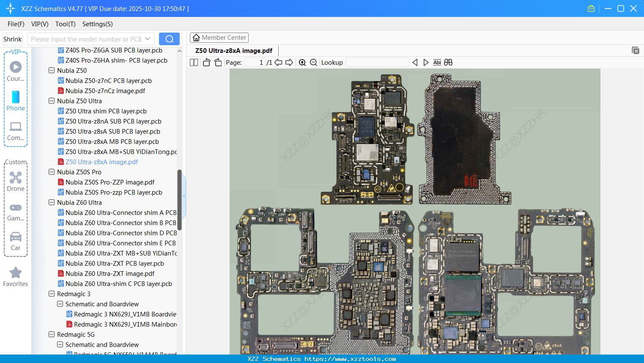
Task: Click the zoom out magnifier icon
Action: coord(313,63)
